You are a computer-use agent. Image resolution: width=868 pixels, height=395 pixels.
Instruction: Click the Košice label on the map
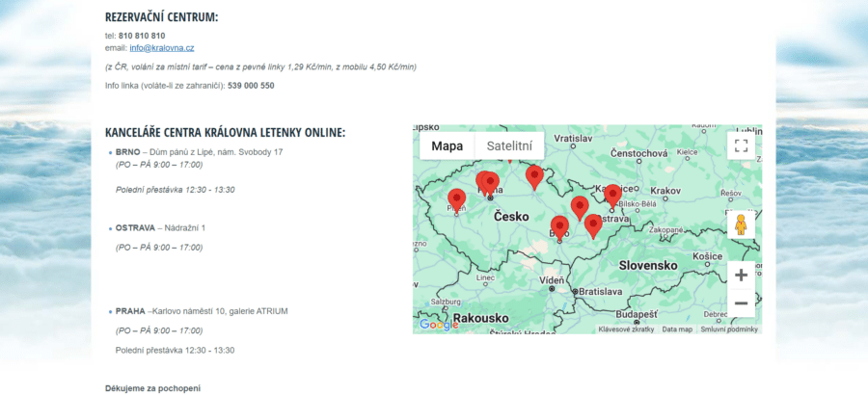coord(708,256)
